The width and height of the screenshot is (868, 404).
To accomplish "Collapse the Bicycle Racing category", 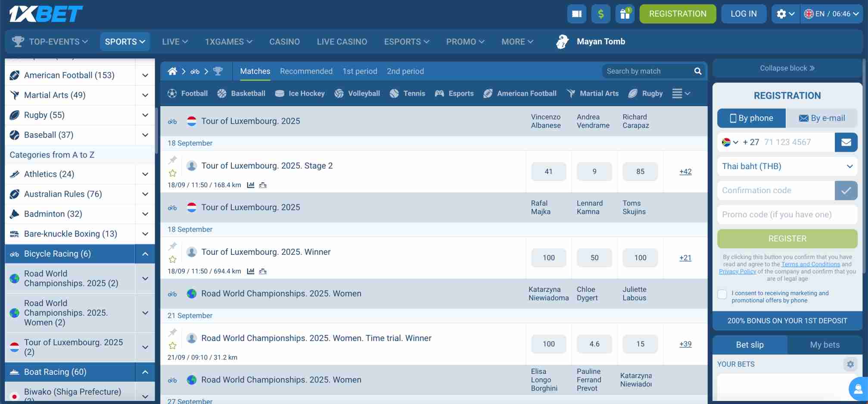I will [x=145, y=254].
